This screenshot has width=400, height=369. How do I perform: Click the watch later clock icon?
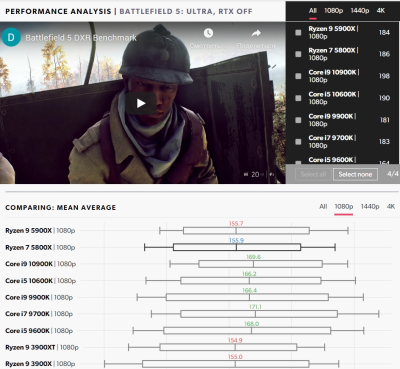coord(208,33)
